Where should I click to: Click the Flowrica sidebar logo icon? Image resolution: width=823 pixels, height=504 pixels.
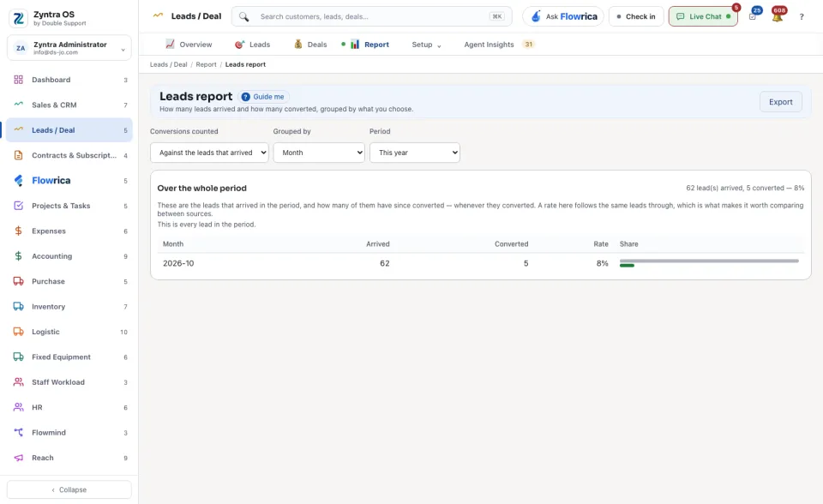click(x=18, y=181)
